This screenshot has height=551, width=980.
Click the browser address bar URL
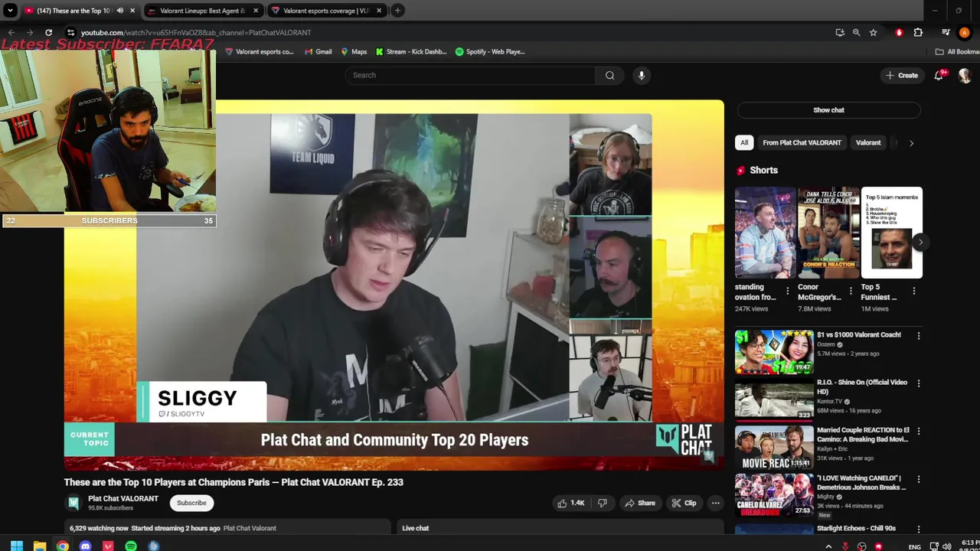pos(196,32)
